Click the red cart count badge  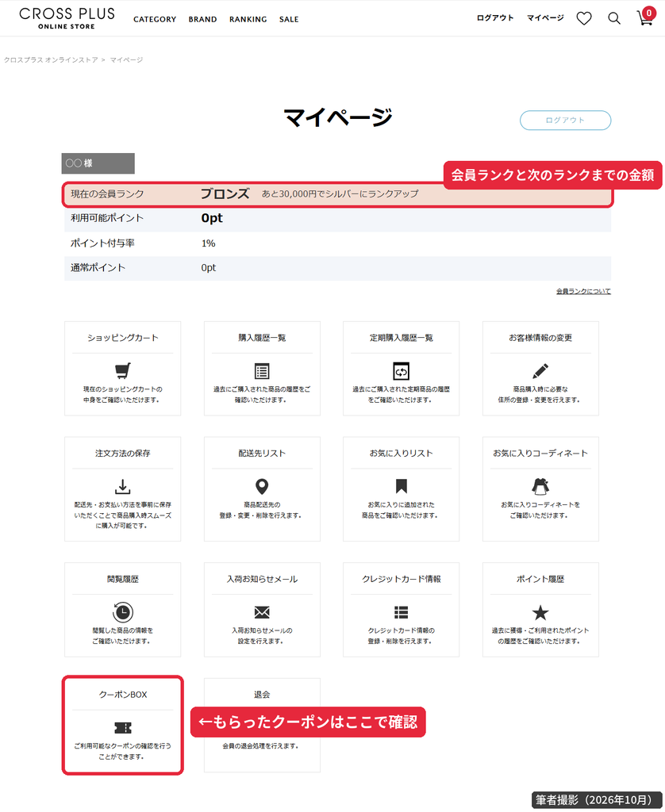648,13
